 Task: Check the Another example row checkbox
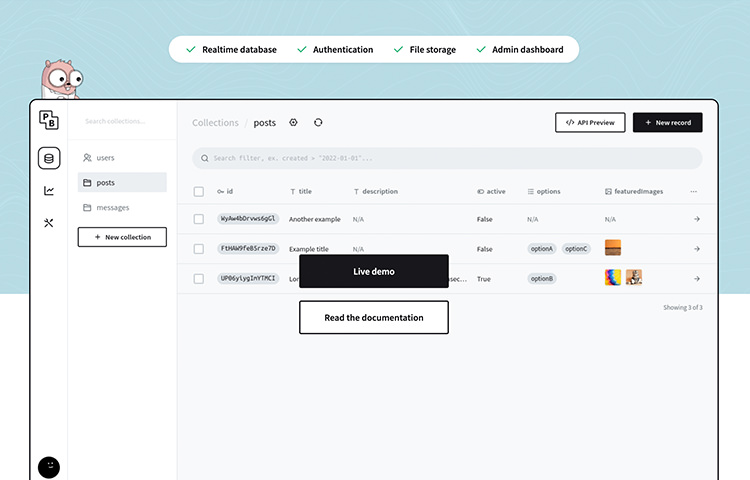coord(199,219)
